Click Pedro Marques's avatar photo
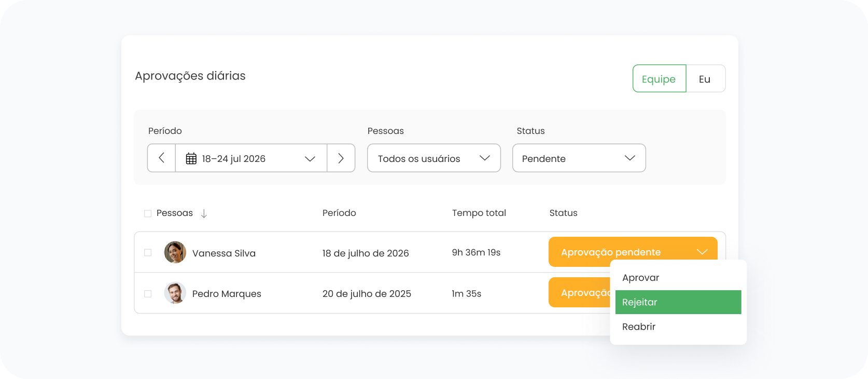Image resolution: width=868 pixels, height=379 pixels. click(x=175, y=293)
